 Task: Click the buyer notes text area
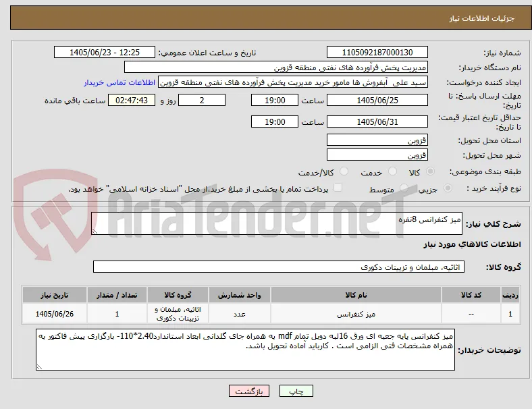pos(245,350)
